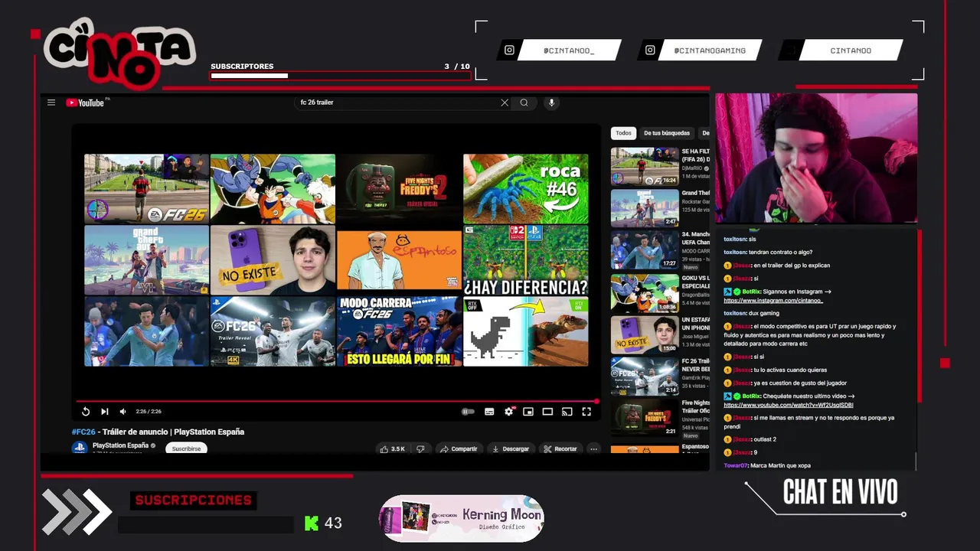Select the 'Todos' filter chip
This screenshot has height=551, width=980.
623,133
